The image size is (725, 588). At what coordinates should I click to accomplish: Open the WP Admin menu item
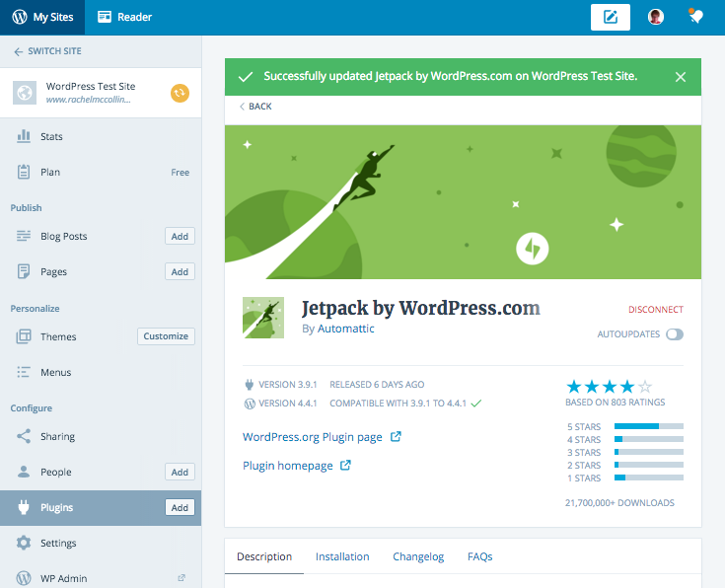(101, 578)
